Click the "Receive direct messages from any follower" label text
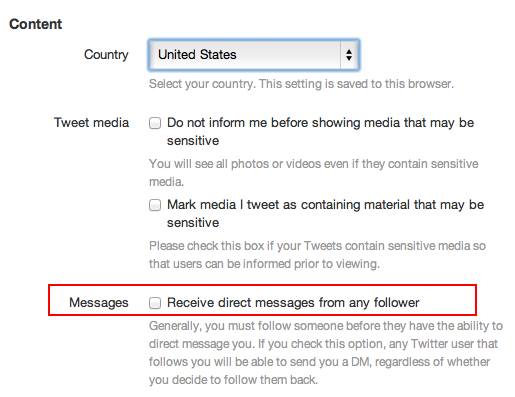The width and height of the screenshot is (515, 397). 293,303
